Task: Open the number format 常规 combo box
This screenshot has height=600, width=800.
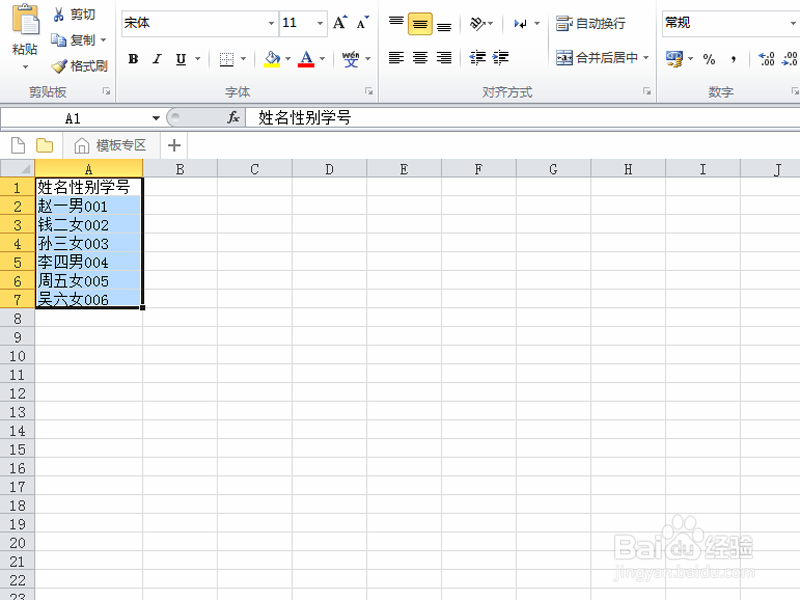Action: [731, 23]
